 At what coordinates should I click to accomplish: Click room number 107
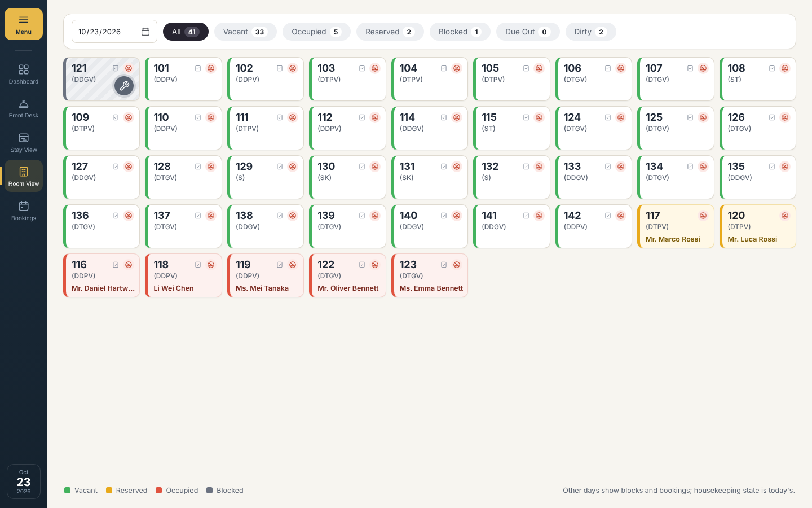click(x=654, y=68)
